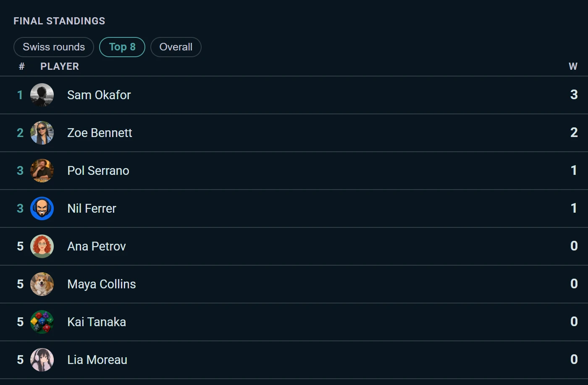
Task: Switch to the Swiss rounds tab
Action: pyautogui.click(x=54, y=47)
